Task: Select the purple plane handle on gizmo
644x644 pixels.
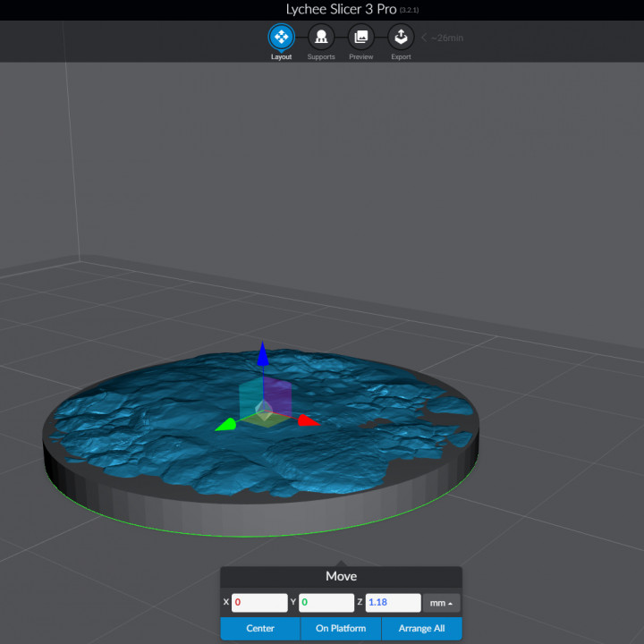Action: pyautogui.click(x=278, y=394)
